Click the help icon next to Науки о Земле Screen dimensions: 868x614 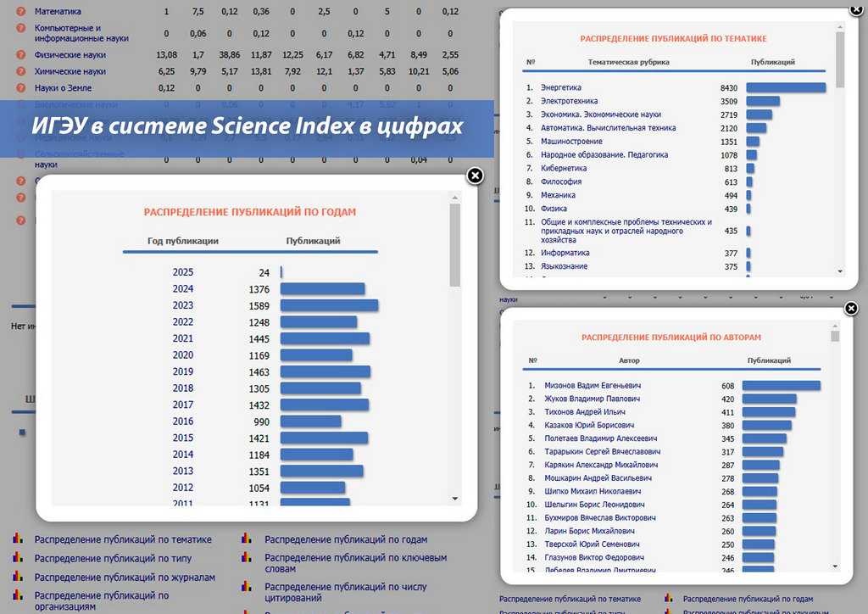[x=21, y=87]
